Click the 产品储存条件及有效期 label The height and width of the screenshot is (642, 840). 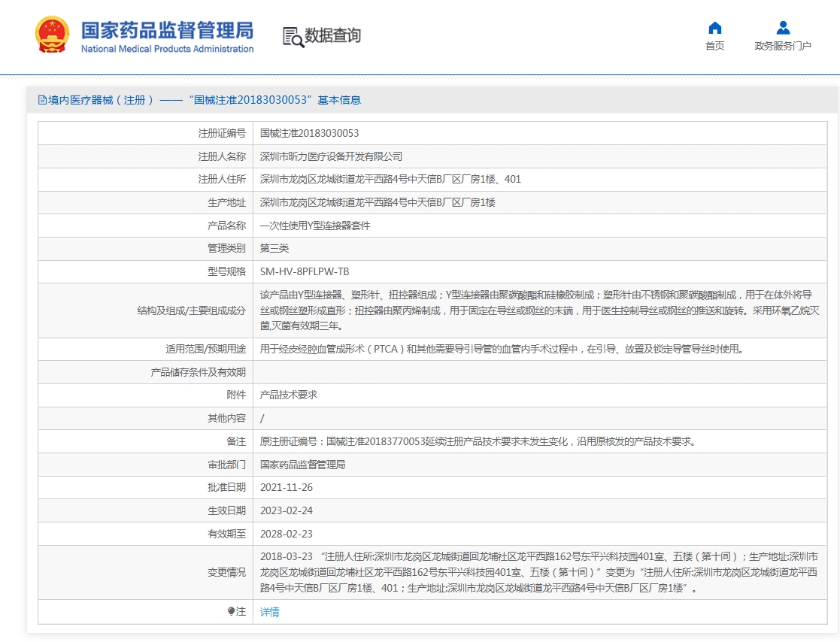coord(199,372)
